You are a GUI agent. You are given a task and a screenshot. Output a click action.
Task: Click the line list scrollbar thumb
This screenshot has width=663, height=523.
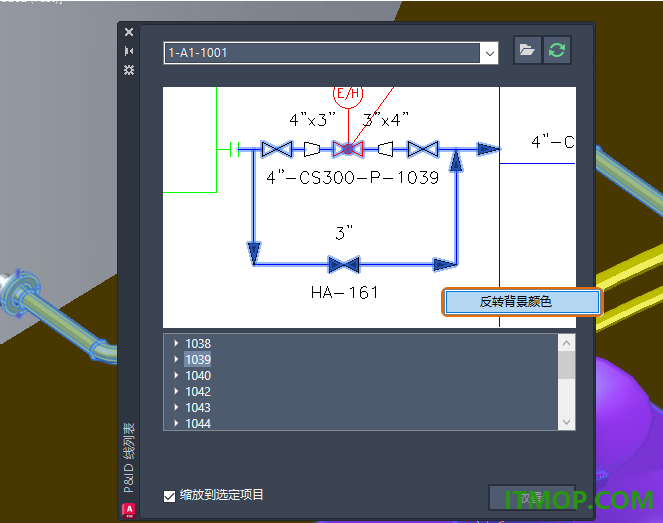click(567, 365)
